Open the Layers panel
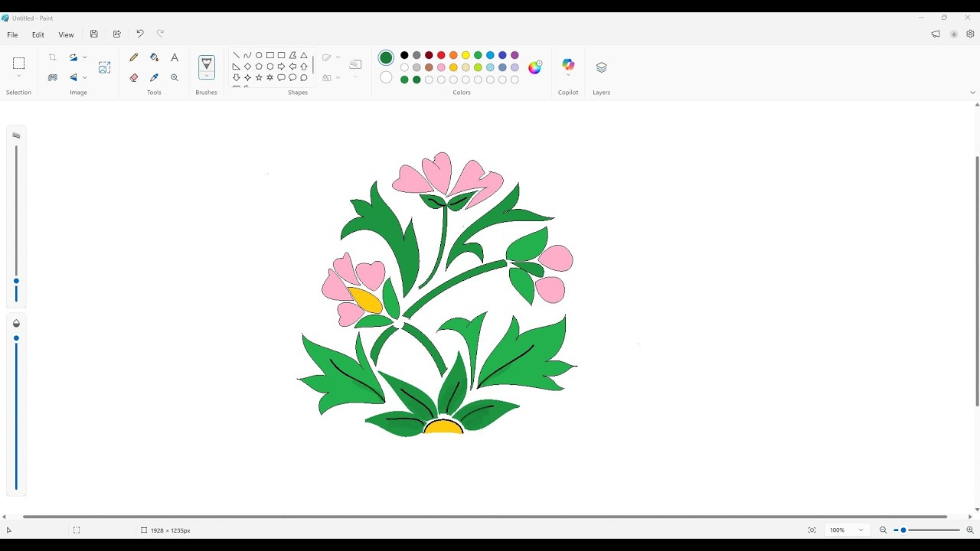The image size is (980, 551). [x=601, y=67]
